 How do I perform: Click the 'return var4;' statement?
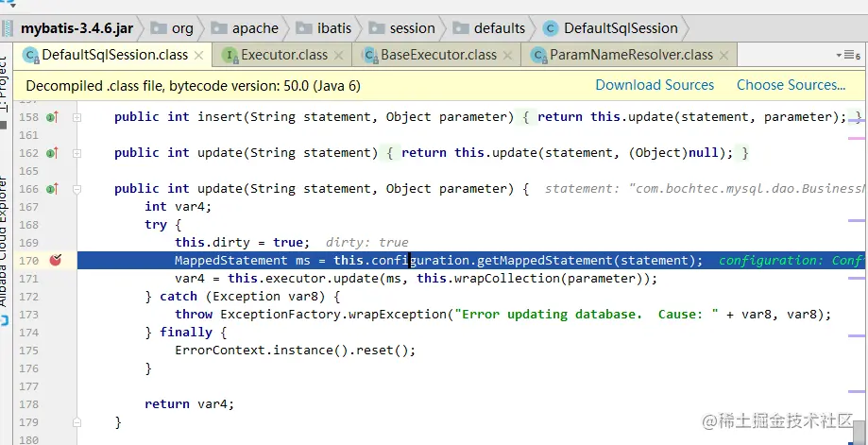pos(189,404)
